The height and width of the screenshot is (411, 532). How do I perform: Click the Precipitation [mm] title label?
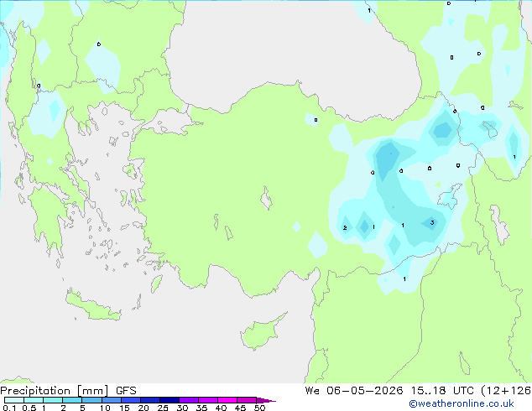click(x=55, y=391)
